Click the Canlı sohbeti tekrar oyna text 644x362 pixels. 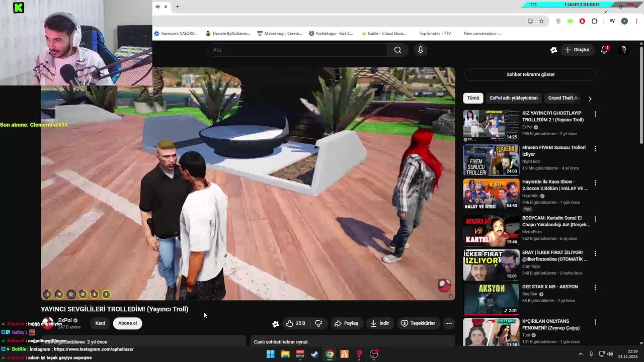click(281, 342)
